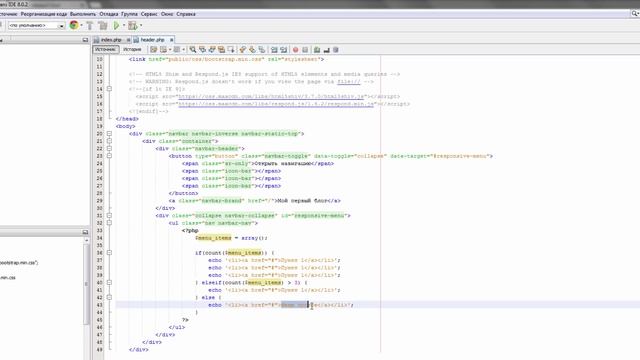Open dropdown arrow beside editor Forward icon
Viewport: 640px width, 360px height.
tap(183, 50)
